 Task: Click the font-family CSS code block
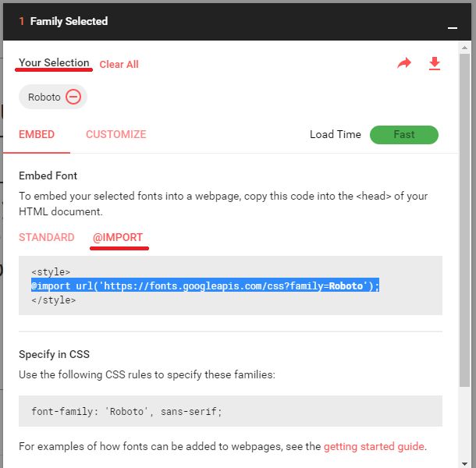[230, 411]
